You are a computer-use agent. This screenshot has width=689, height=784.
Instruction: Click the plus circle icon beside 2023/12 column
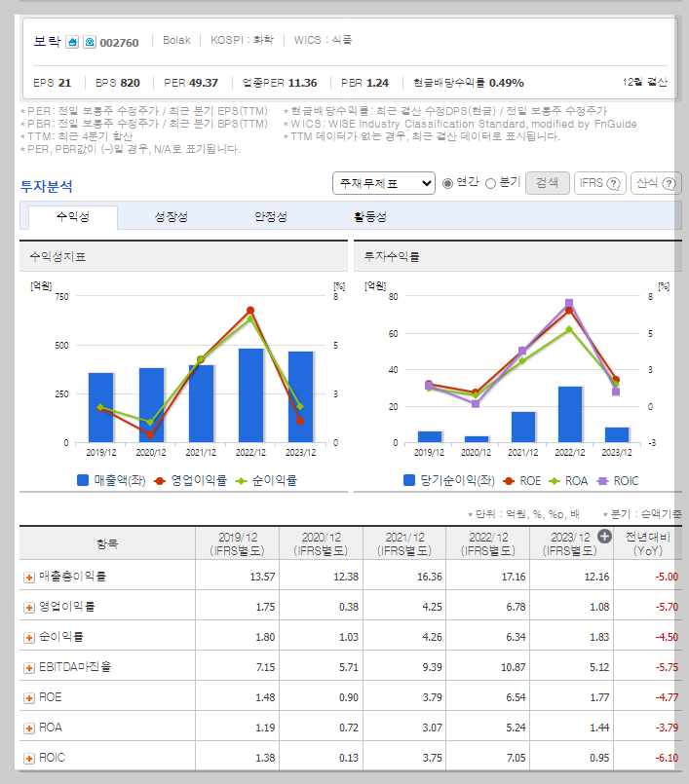[604, 537]
